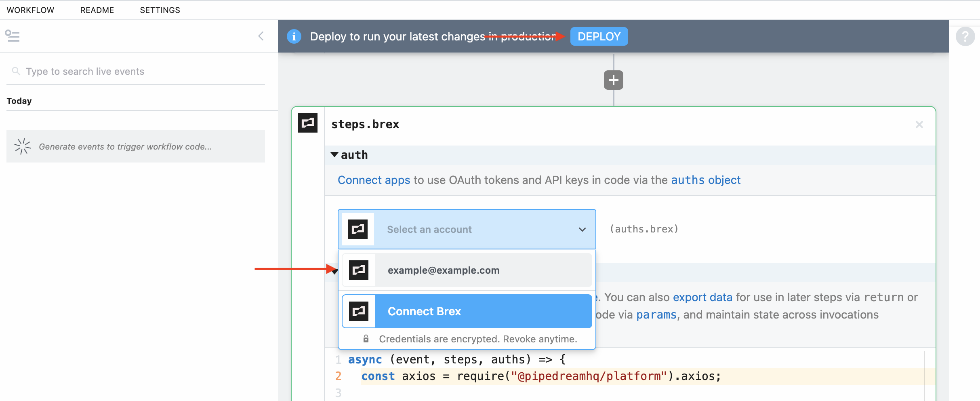Collapse the auth section triangle

(x=334, y=155)
